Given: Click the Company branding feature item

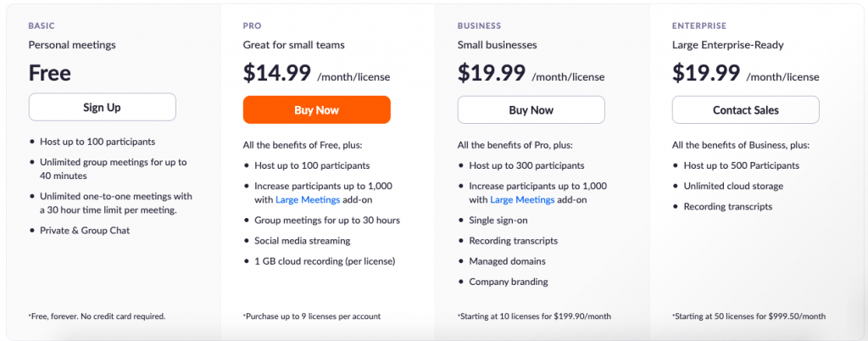Looking at the screenshot, I should click(x=509, y=282).
